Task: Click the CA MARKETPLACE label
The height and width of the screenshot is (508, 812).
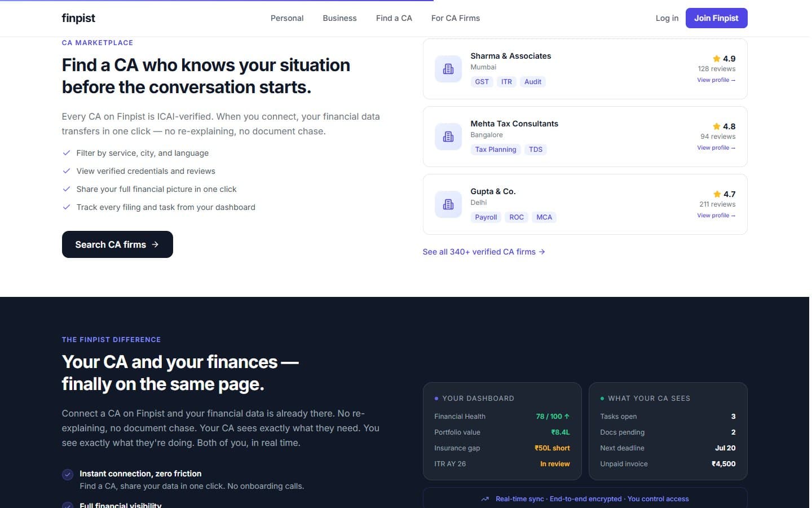Action: click(98, 43)
